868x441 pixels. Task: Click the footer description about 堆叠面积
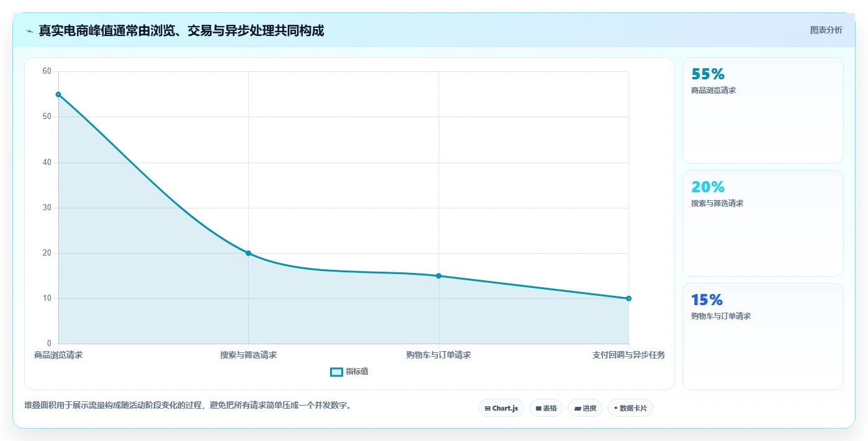[x=188, y=406]
